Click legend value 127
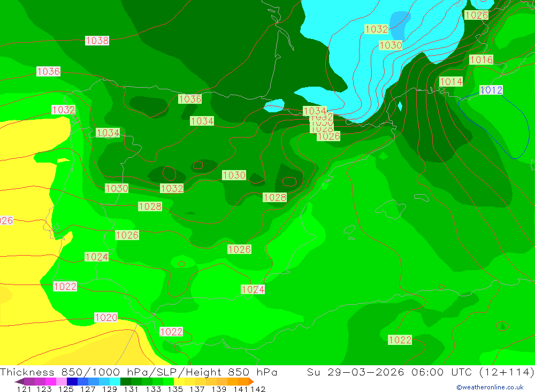Image resolution: width=535 pixels, height=392 pixels. pyautogui.click(x=88, y=389)
